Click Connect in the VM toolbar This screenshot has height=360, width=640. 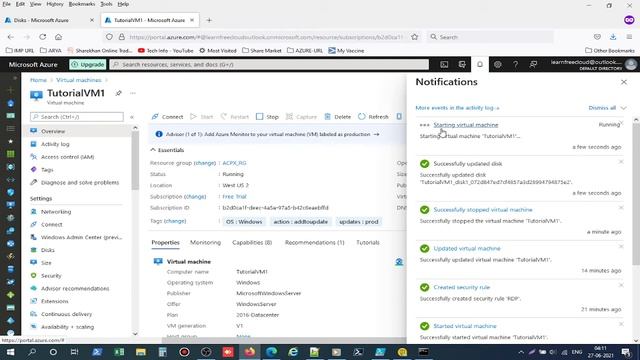(x=167, y=117)
